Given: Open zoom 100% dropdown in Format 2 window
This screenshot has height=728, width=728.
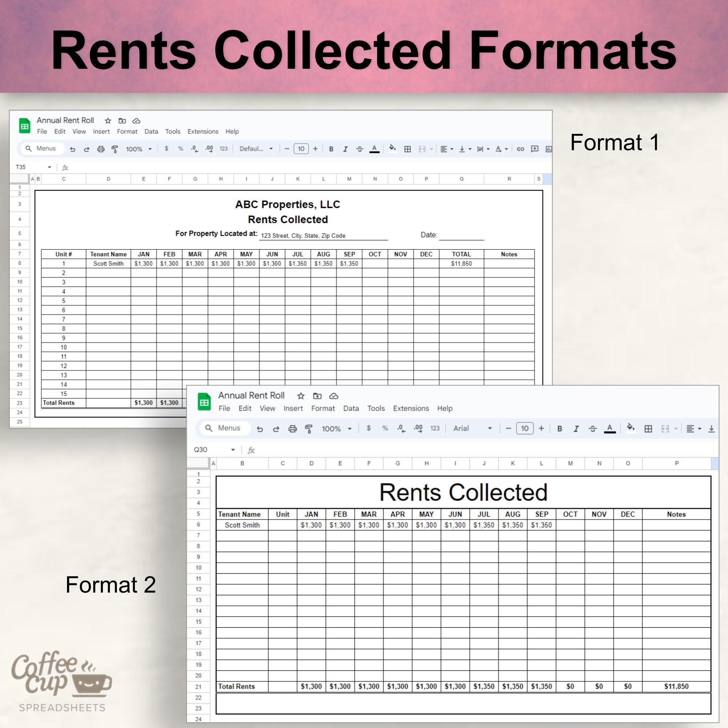Looking at the screenshot, I should [336, 428].
